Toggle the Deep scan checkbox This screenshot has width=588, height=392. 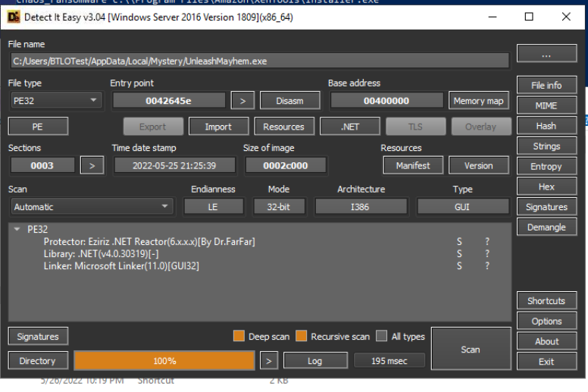(x=239, y=337)
